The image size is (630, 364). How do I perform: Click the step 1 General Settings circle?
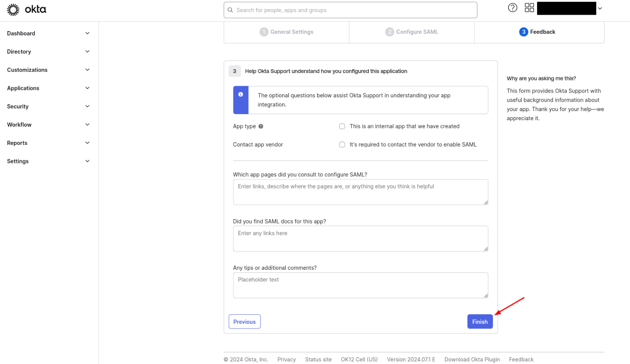264,32
